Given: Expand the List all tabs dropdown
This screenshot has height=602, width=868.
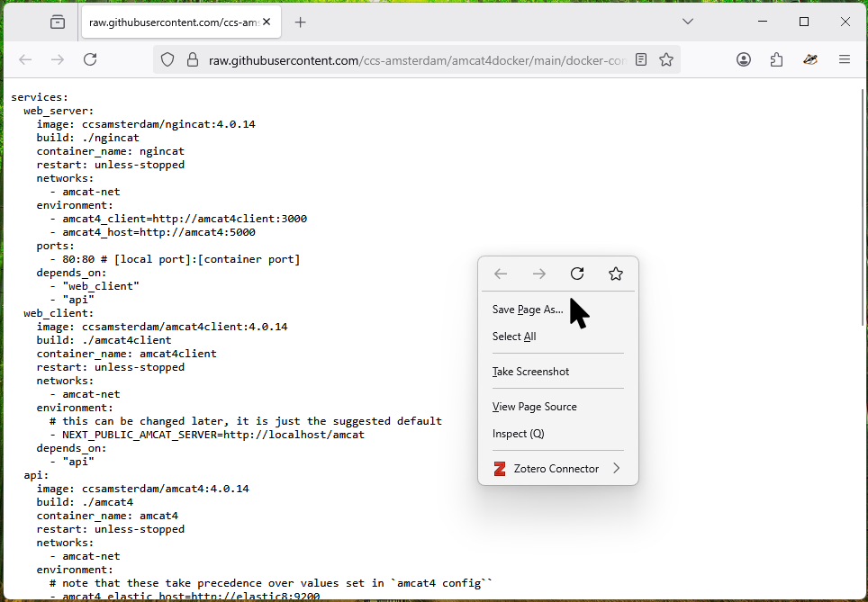Looking at the screenshot, I should pyautogui.click(x=688, y=22).
